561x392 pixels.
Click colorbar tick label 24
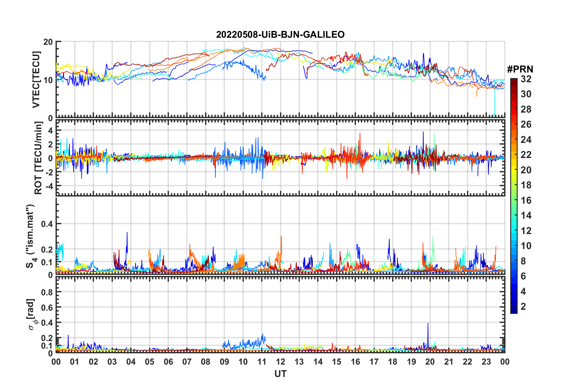526,140
